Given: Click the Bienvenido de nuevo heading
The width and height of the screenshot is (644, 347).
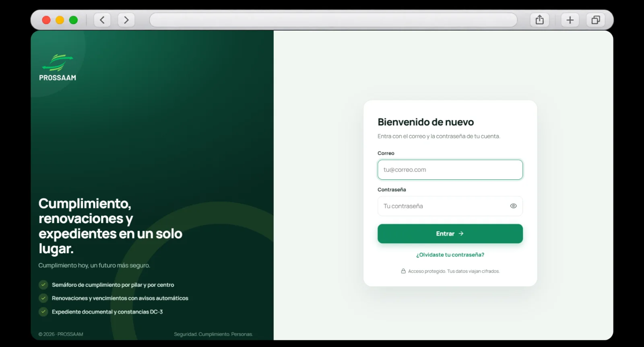Looking at the screenshot, I should point(425,122).
